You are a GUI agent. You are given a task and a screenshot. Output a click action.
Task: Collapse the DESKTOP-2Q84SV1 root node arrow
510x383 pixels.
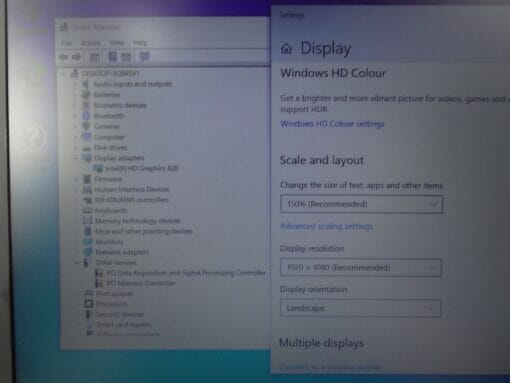[x=63, y=73]
